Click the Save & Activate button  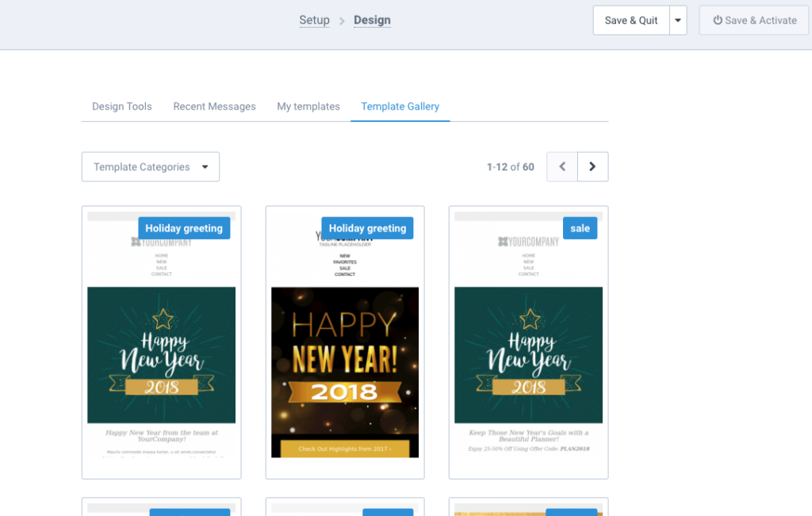pos(754,20)
